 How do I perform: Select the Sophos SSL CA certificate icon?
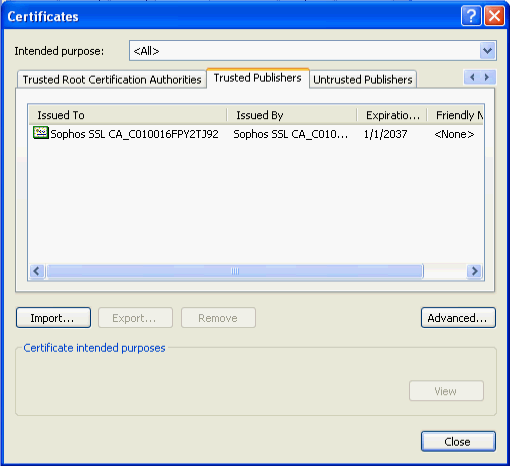pos(41,133)
